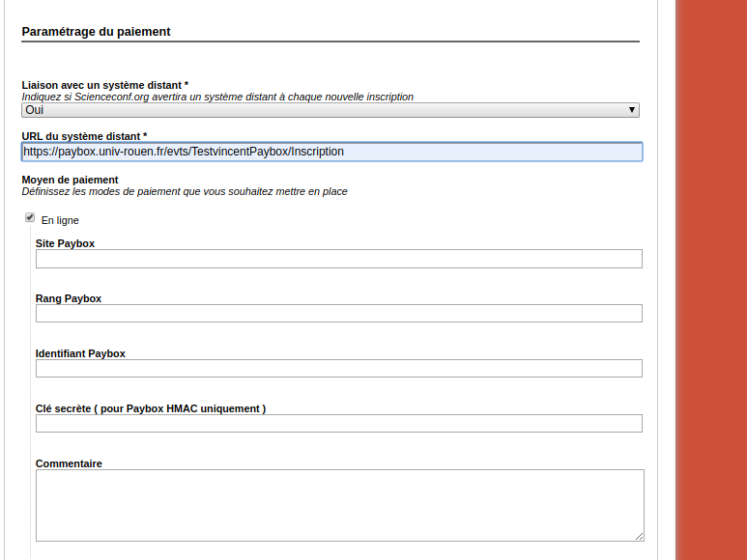Image resolution: width=747 pixels, height=560 pixels.
Task: Click the Commentaire textarea resize handle
Action: click(x=639, y=536)
